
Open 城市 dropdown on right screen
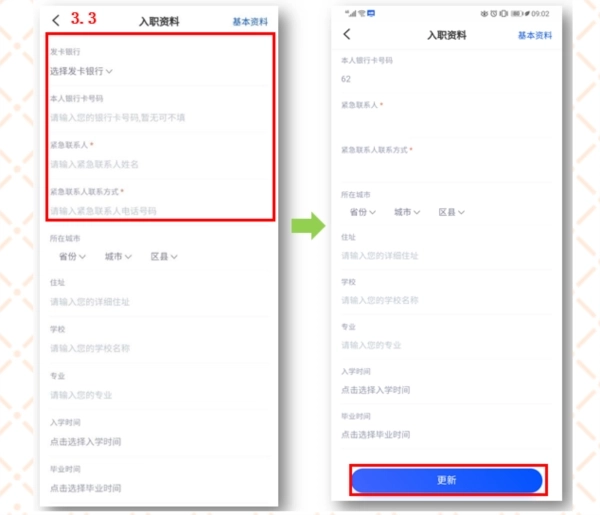[x=407, y=212]
